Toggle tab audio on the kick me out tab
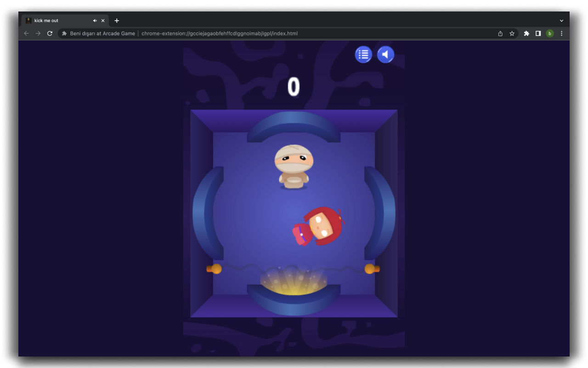Image resolution: width=588 pixels, height=368 pixels. pos(95,20)
